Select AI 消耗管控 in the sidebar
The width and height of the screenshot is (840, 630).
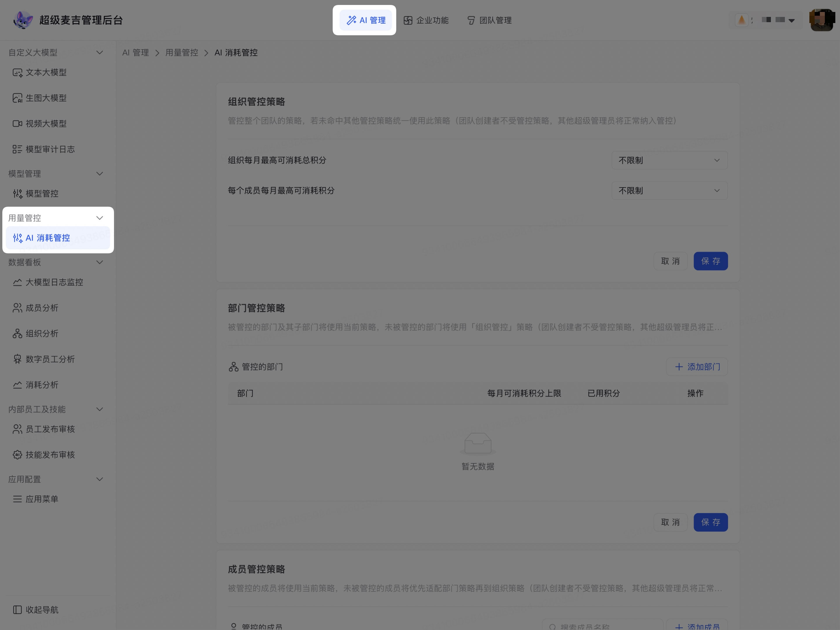tap(58, 238)
